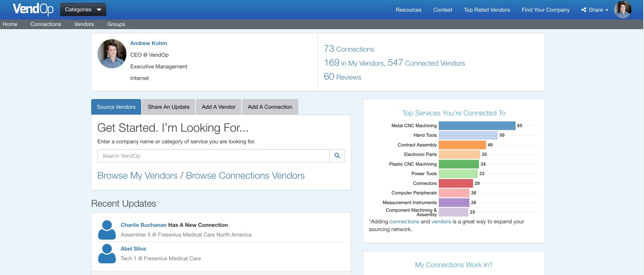Image resolution: width=644 pixels, height=275 pixels.
Task: Click the VendOp logo
Action: 33,9
